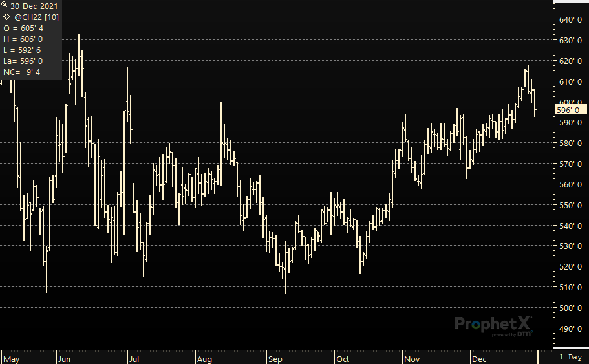Select the Aug marker on time axis

[204, 359]
